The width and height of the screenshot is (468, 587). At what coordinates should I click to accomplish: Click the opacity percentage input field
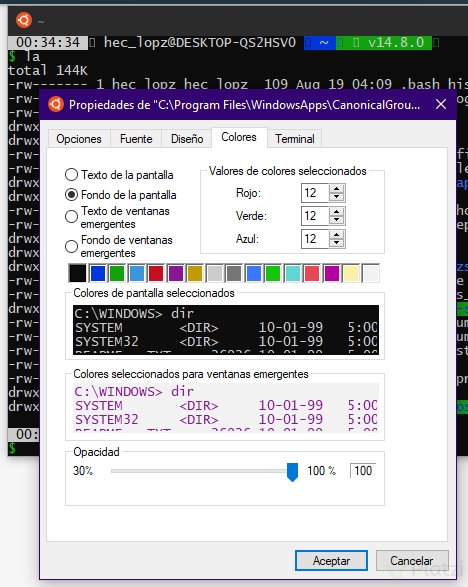coord(363,471)
